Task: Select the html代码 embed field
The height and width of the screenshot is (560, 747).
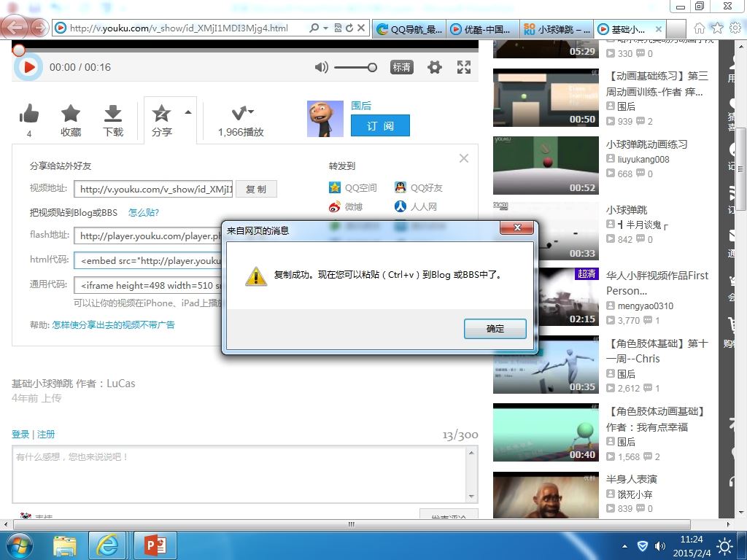Action: (149, 260)
